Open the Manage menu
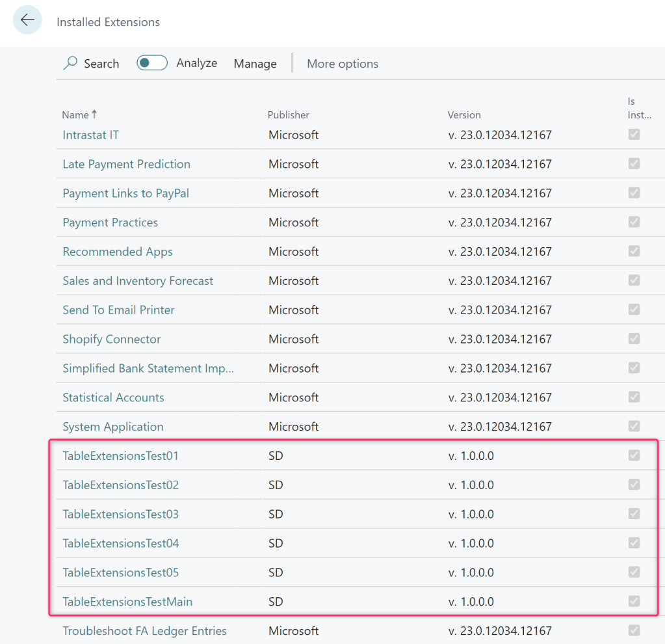The image size is (665, 644). tap(255, 64)
